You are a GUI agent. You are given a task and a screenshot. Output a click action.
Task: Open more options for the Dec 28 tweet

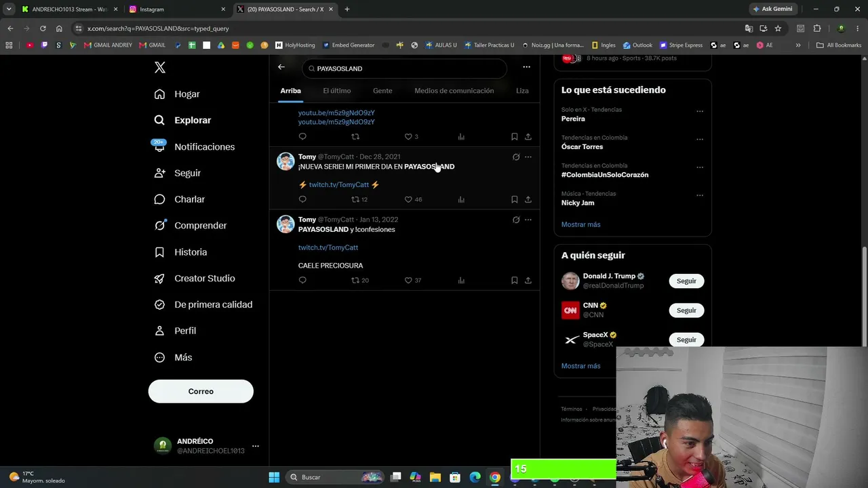click(x=528, y=157)
